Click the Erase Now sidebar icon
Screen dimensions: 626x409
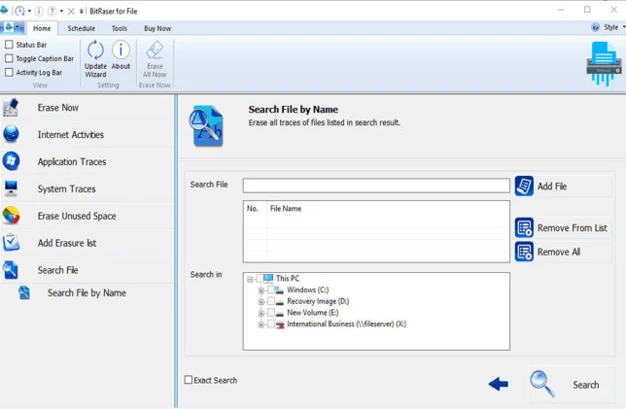pos(11,108)
